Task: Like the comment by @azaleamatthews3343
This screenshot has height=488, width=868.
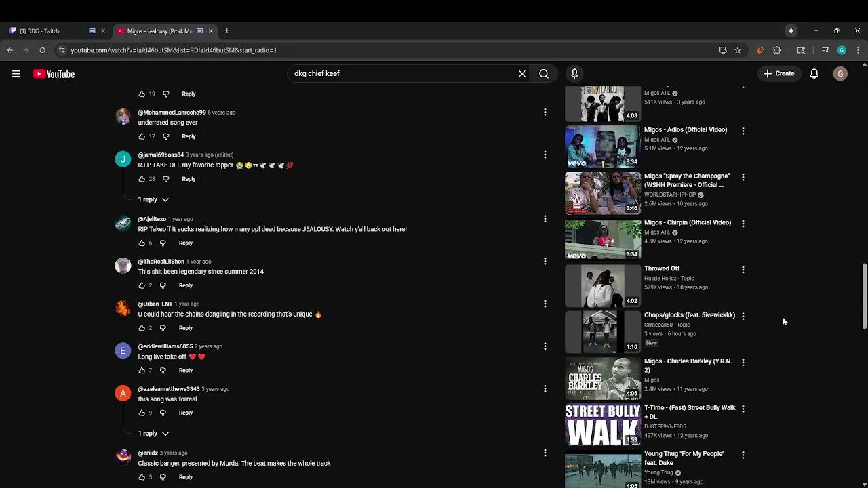Action: pos(142,413)
